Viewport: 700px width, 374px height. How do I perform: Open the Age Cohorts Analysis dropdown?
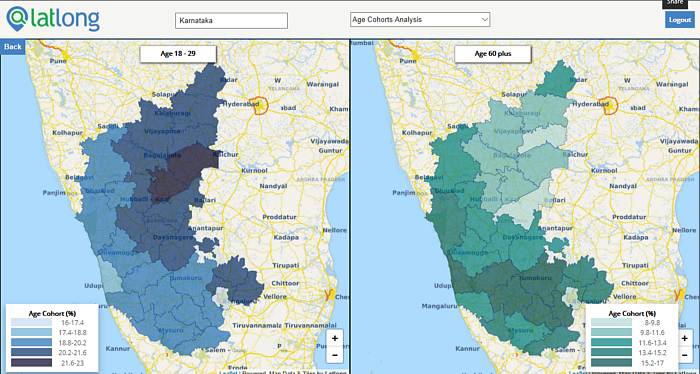pos(420,20)
